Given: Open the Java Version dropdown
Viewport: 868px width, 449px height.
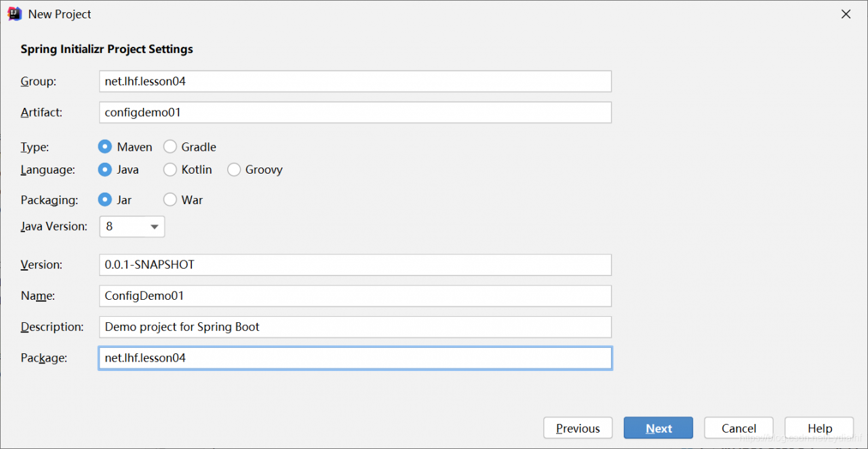Looking at the screenshot, I should [132, 227].
